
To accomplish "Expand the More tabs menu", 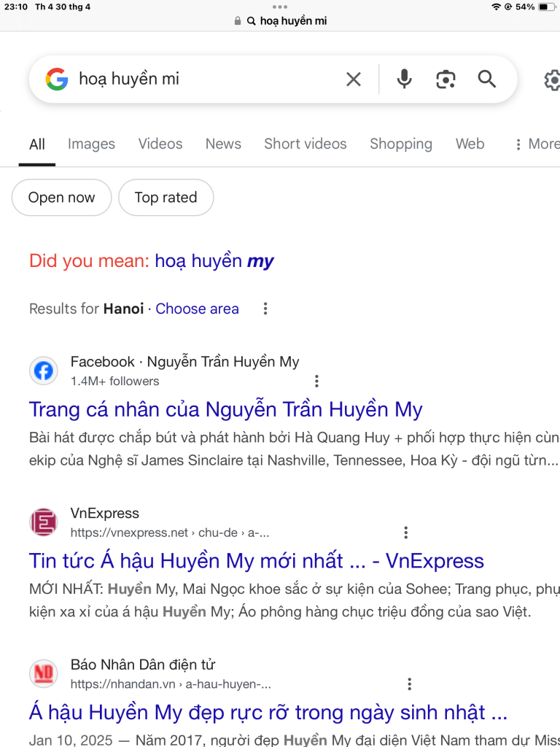I will coord(537,144).
